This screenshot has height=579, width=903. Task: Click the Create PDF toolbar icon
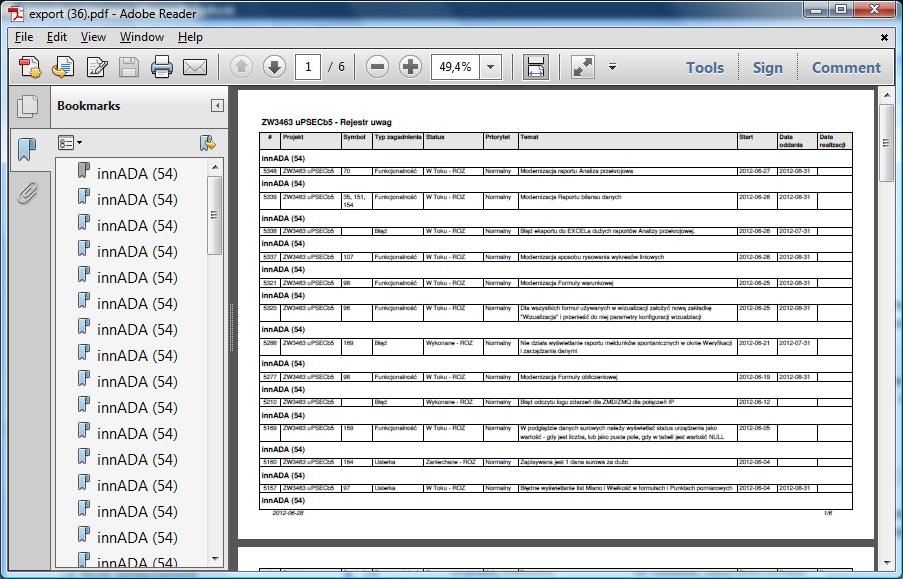[30, 67]
